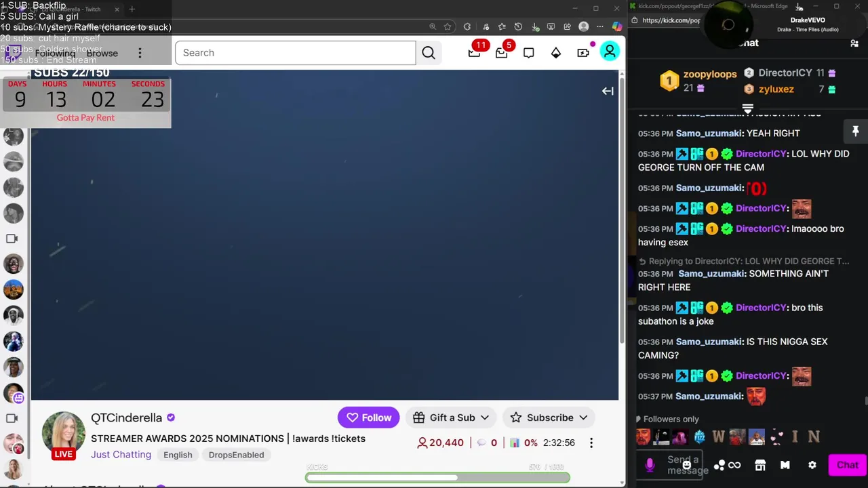Expand the Subscribe chevron dropdown
Viewport: 868px width, 488px height.
583,418
